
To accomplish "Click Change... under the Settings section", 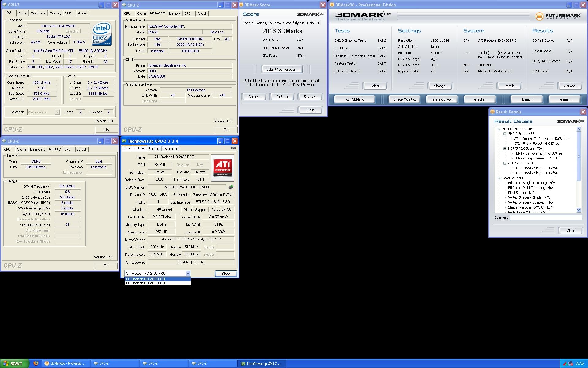I will [441, 86].
